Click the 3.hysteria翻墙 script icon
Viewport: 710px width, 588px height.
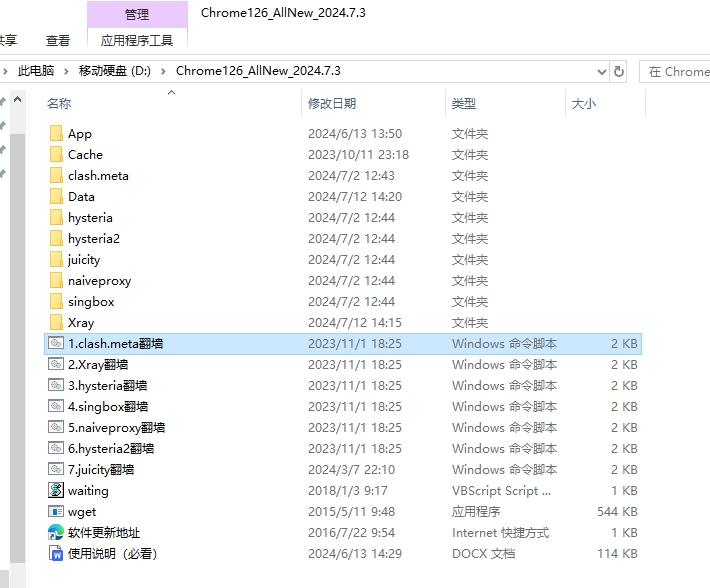coord(56,385)
